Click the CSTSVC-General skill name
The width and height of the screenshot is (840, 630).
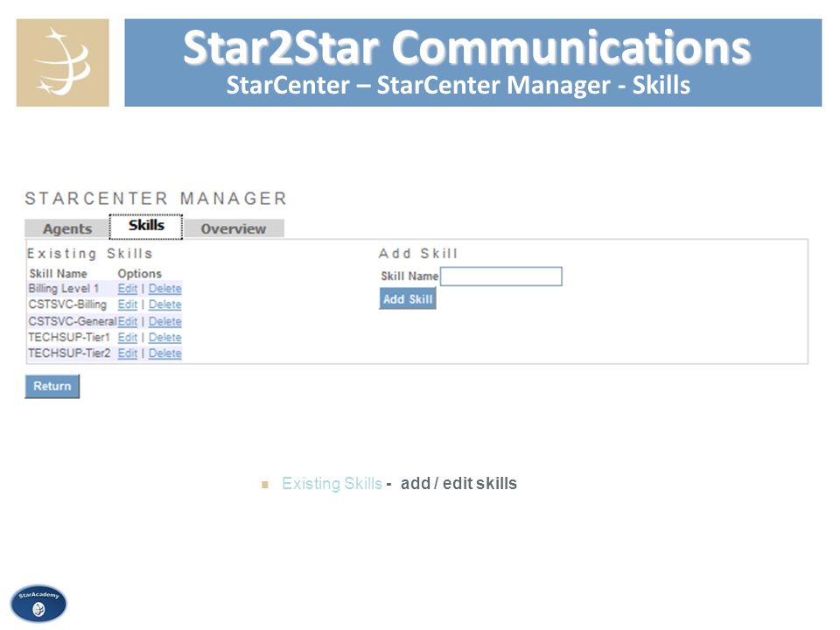pyautogui.click(x=73, y=321)
